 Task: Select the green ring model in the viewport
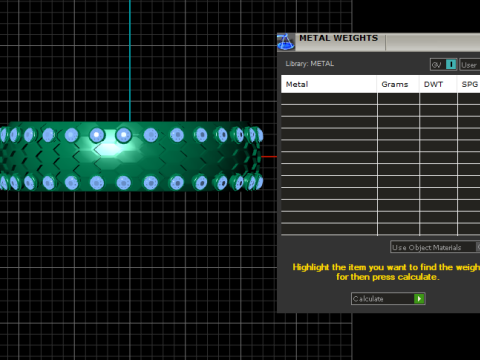132,157
